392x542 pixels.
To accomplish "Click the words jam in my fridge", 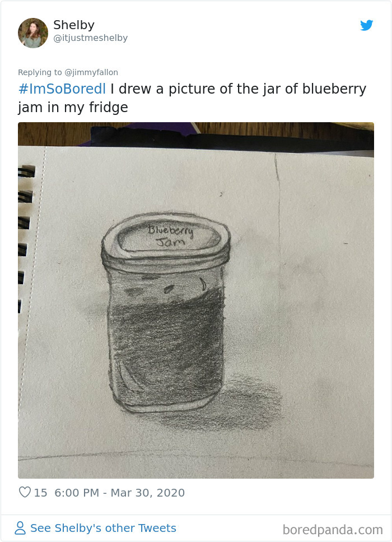I will [73, 108].
